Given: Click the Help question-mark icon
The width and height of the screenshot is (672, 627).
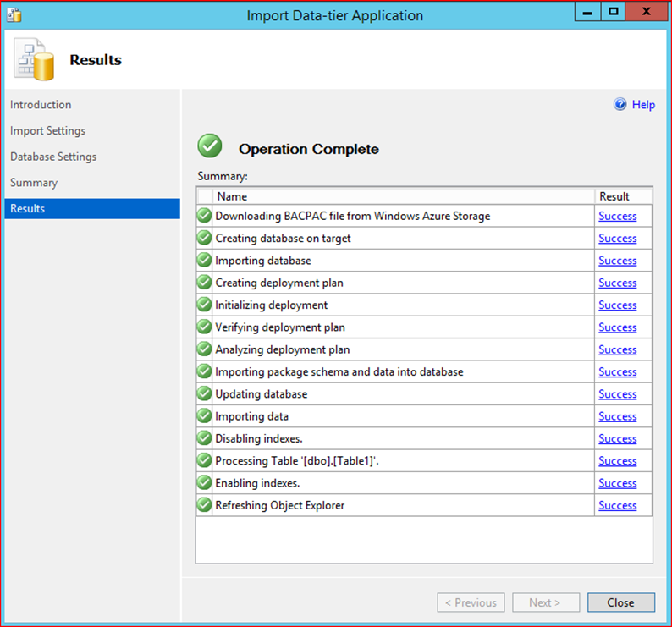Looking at the screenshot, I should (620, 104).
